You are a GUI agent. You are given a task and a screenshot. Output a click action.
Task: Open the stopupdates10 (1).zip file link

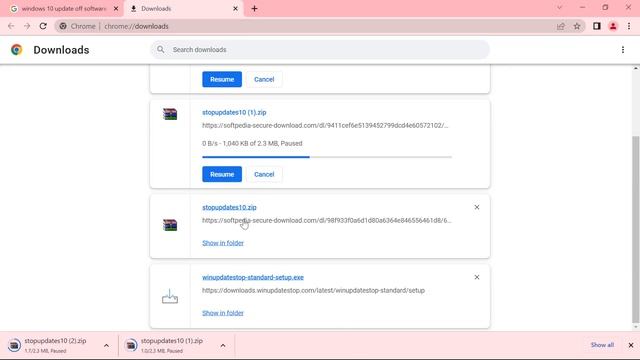tap(234, 112)
